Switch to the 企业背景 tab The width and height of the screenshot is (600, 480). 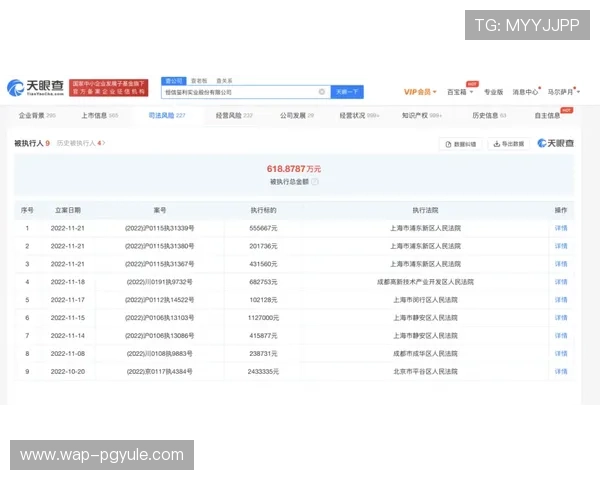coord(37,115)
